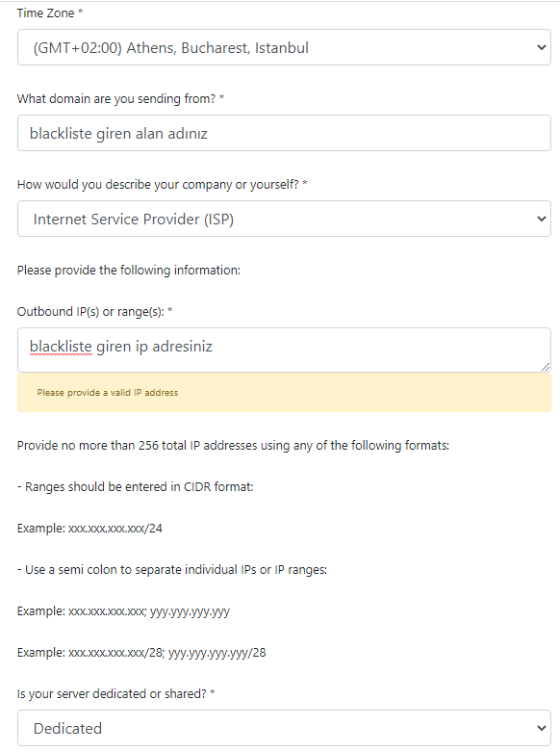
Task: Open the Dedicated server type dropdown
Action: tap(284, 728)
